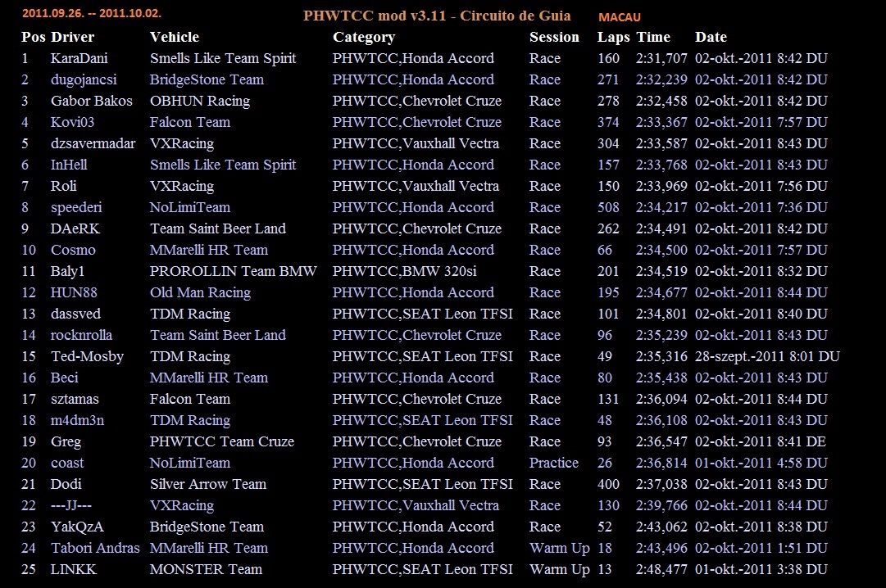Image resolution: width=886 pixels, height=588 pixels.
Task: Click lap time 2:34,500
Action: pyautogui.click(x=661, y=251)
